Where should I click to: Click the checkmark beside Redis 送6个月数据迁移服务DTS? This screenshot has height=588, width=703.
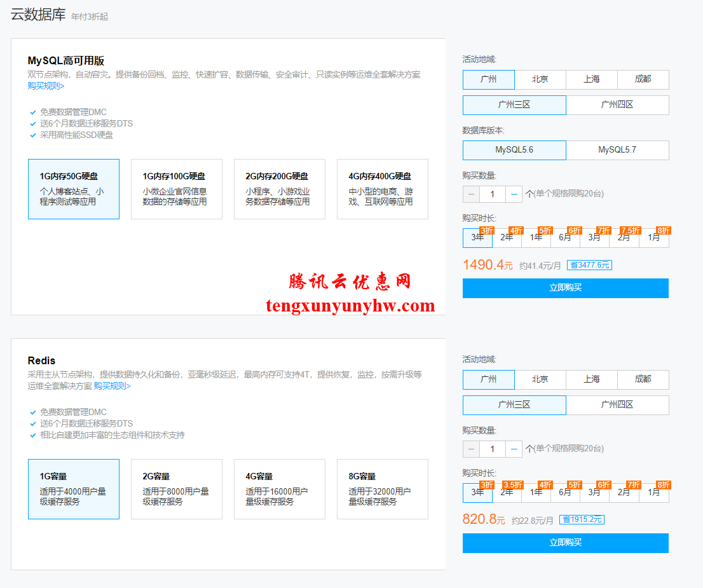pyautogui.click(x=32, y=424)
